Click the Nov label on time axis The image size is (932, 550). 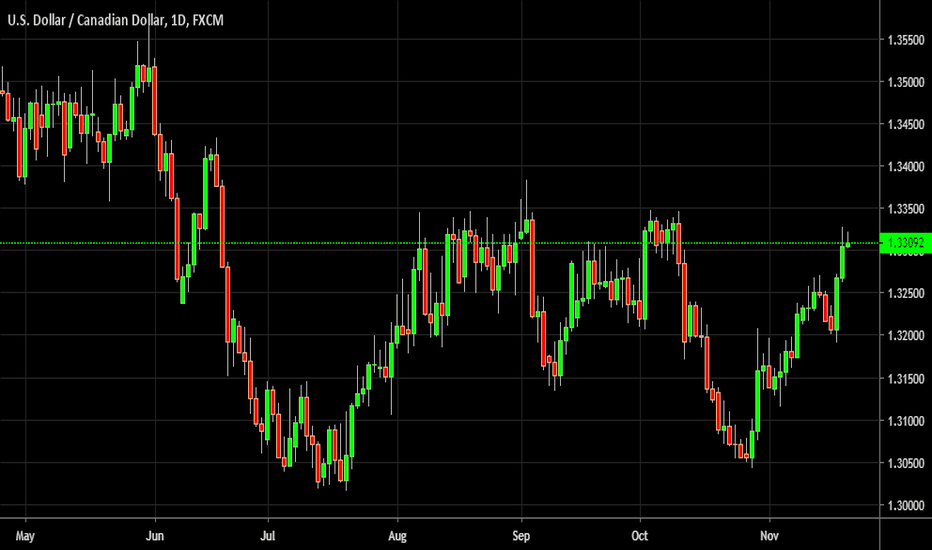pos(769,536)
